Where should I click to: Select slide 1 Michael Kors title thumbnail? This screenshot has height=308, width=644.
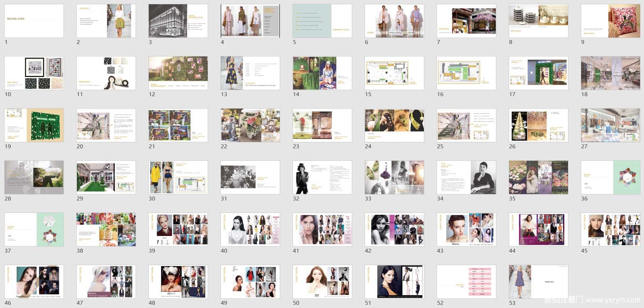[34, 21]
